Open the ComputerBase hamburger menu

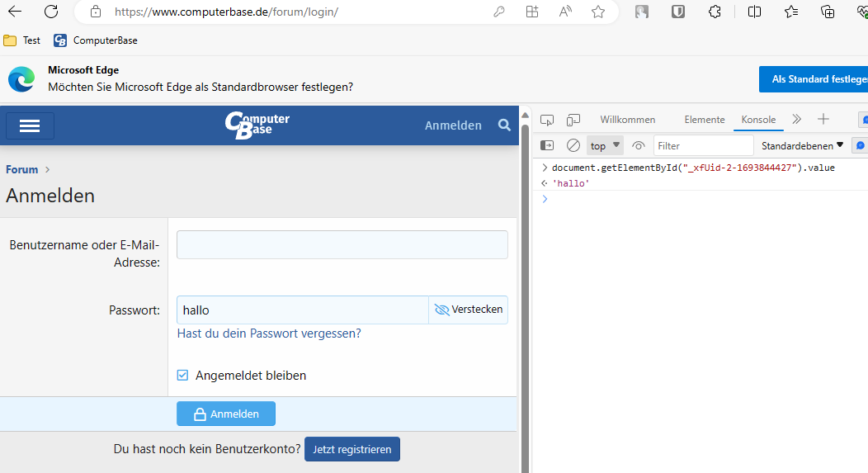click(30, 125)
